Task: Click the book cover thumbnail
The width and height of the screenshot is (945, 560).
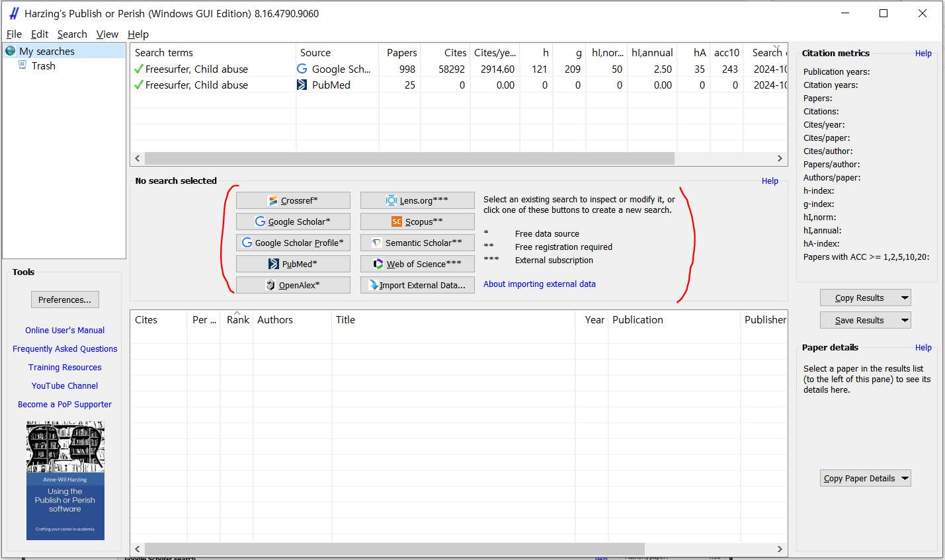Action: click(65, 481)
